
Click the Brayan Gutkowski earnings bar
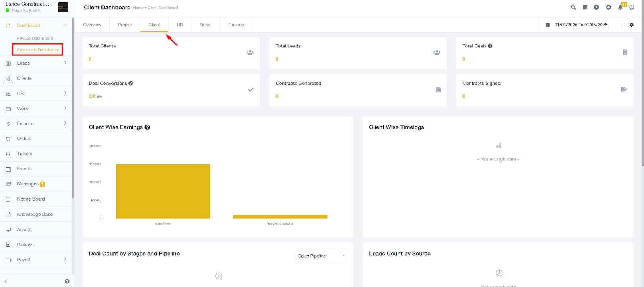(280, 217)
